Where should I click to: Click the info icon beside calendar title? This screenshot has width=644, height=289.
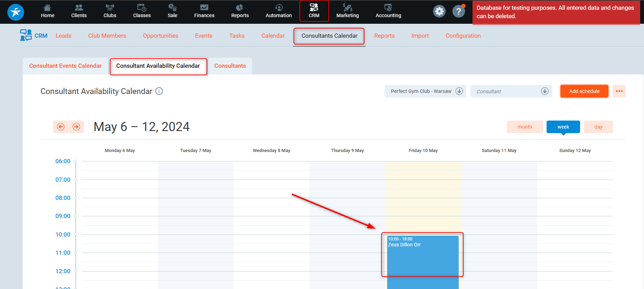(159, 91)
